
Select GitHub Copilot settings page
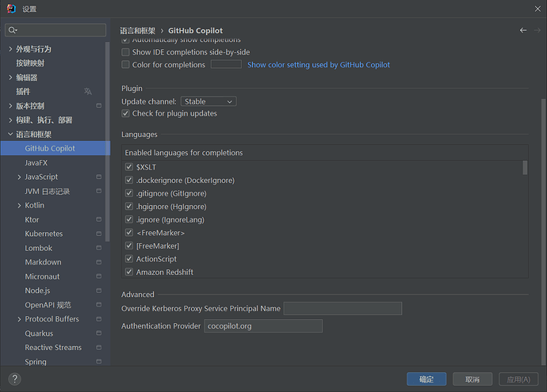point(55,148)
